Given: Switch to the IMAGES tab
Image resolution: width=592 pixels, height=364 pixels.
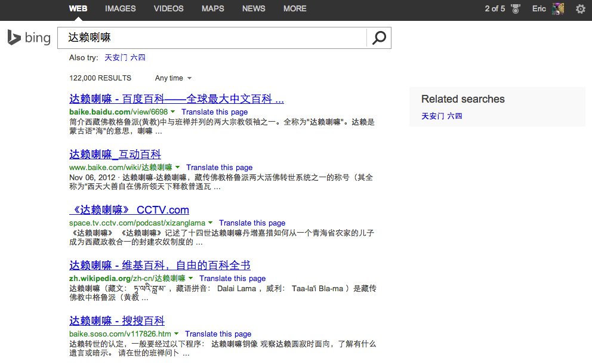Looking at the screenshot, I should click(x=121, y=9).
